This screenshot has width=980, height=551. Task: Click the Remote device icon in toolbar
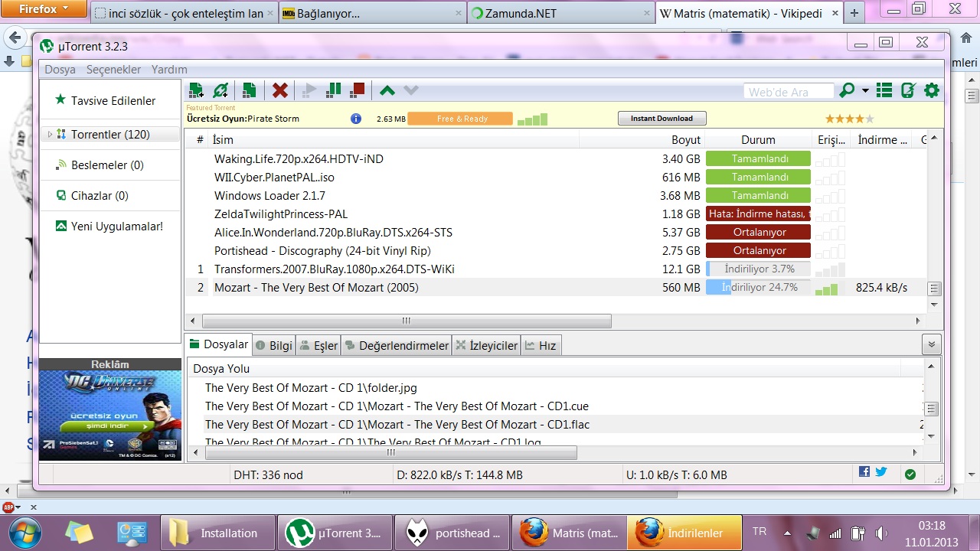tap(908, 90)
